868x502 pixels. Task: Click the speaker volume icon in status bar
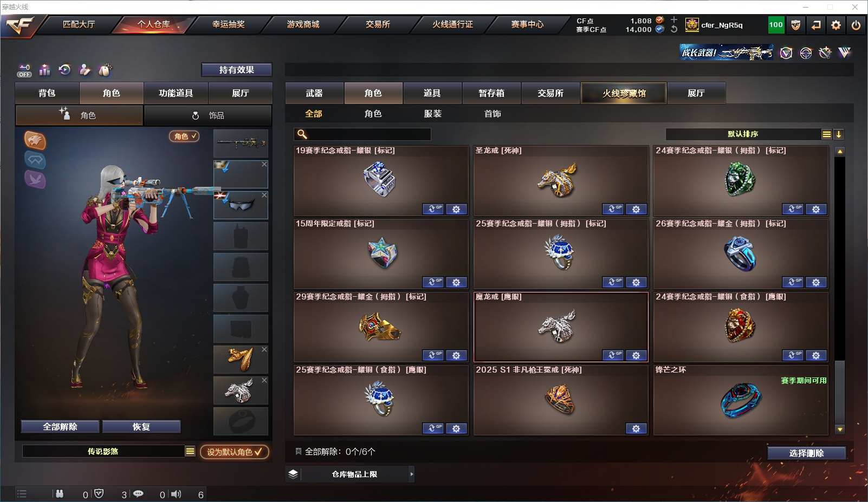tap(176, 494)
